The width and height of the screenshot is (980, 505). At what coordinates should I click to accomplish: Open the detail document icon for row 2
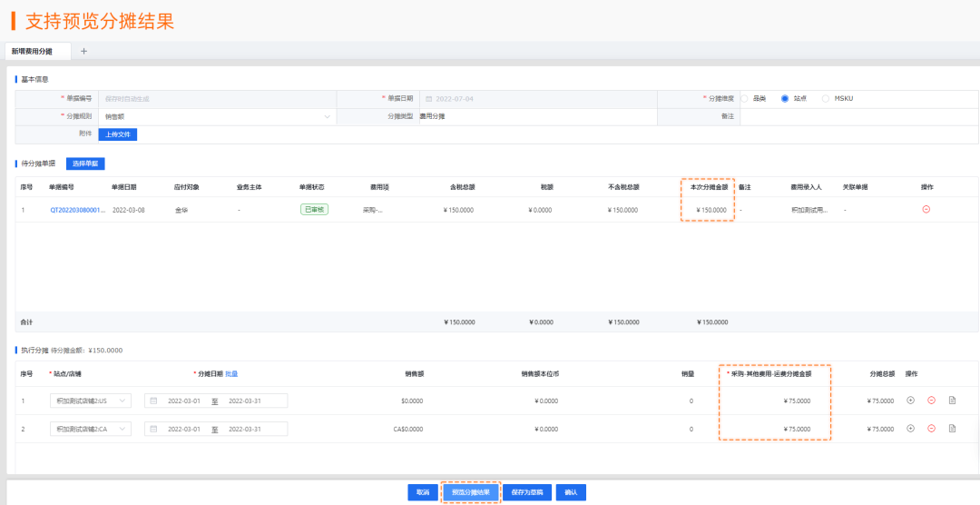pos(952,429)
